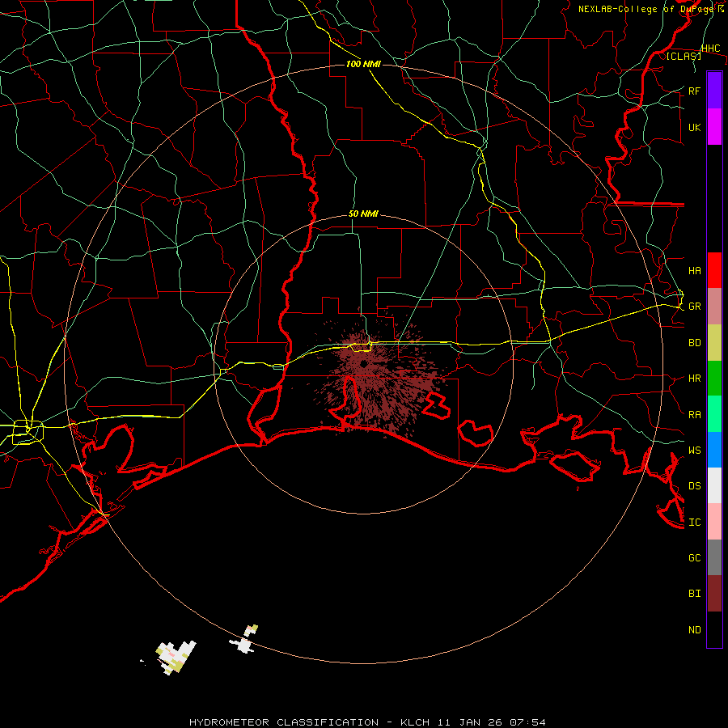Click the DS legend label

pos(694,486)
